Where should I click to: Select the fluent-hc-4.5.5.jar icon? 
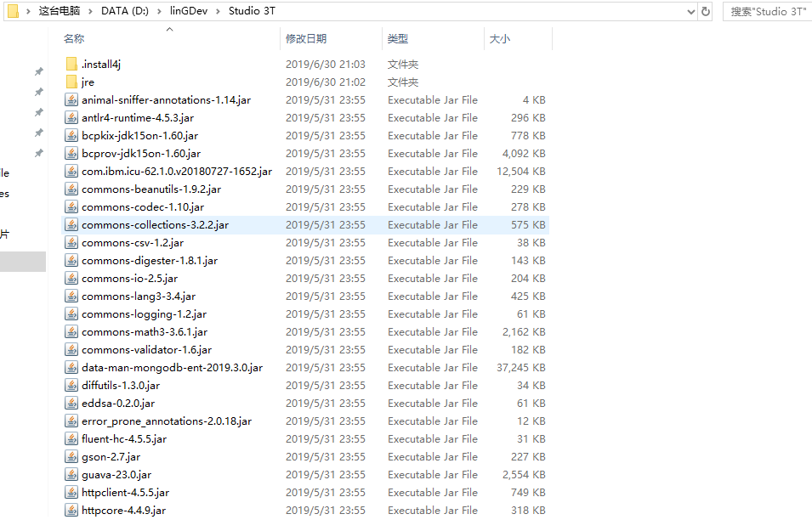[71, 439]
